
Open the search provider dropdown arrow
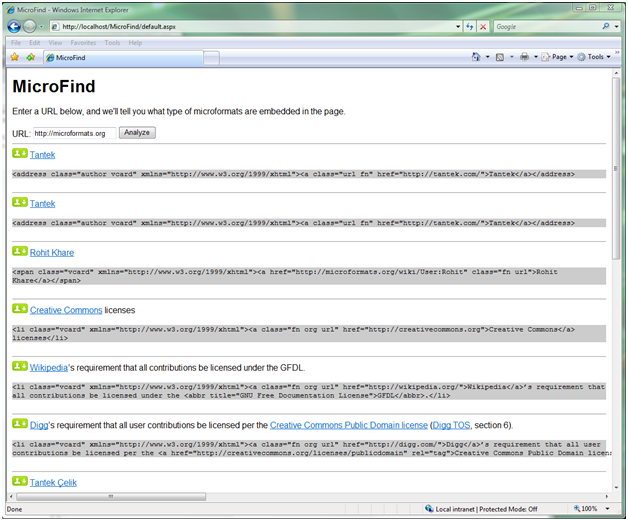(617, 27)
